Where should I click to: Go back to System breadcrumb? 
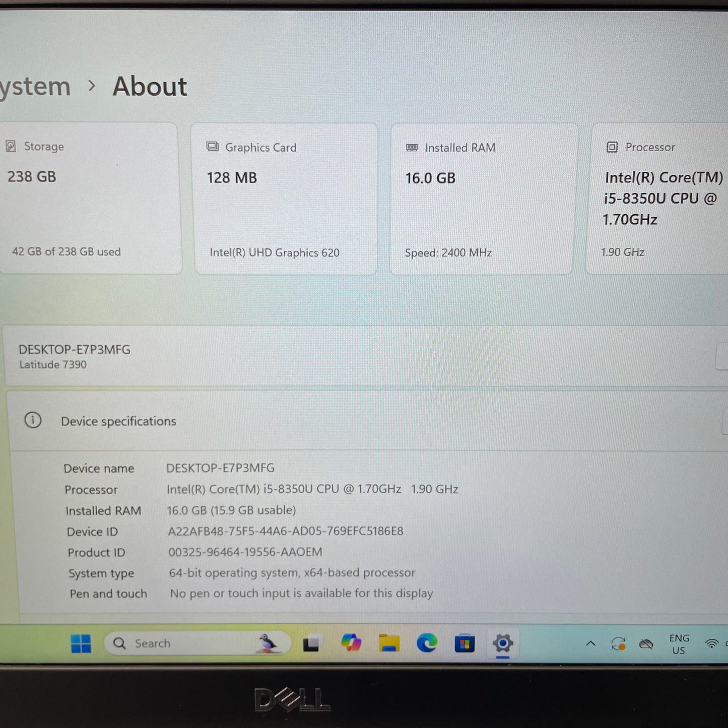(x=34, y=87)
